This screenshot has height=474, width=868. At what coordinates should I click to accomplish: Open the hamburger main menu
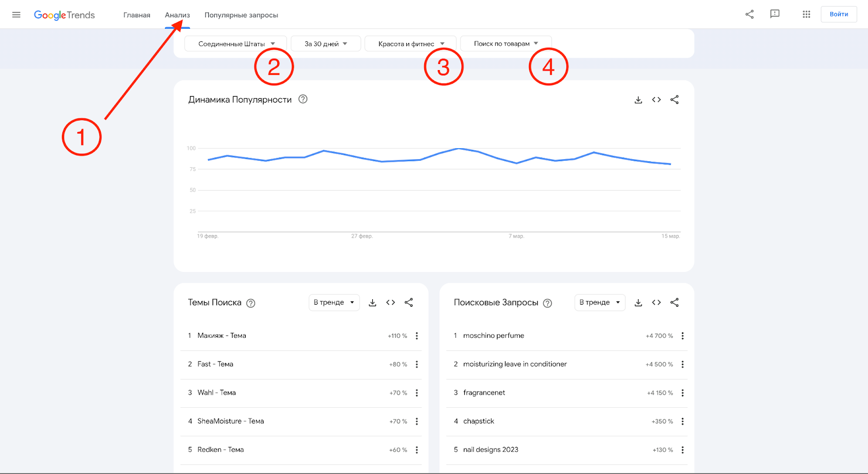[16, 15]
